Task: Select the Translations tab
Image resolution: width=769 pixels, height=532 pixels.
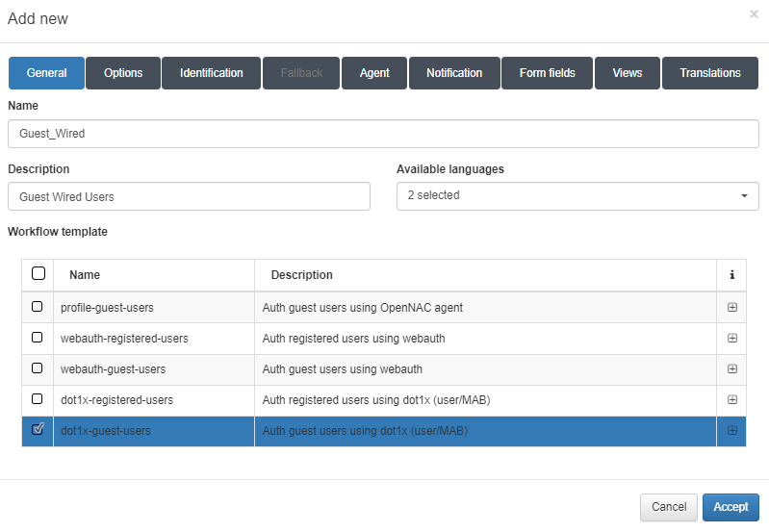Action: tap(709, 73)
